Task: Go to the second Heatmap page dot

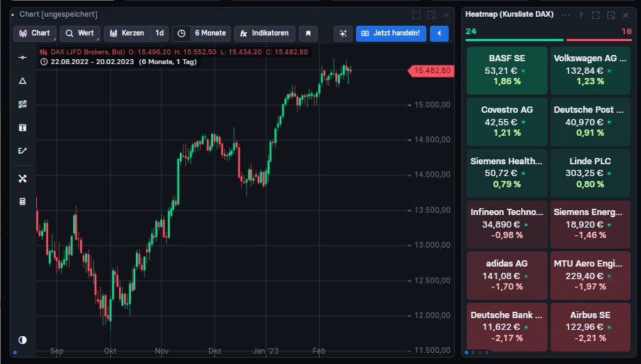Action: 473,353
